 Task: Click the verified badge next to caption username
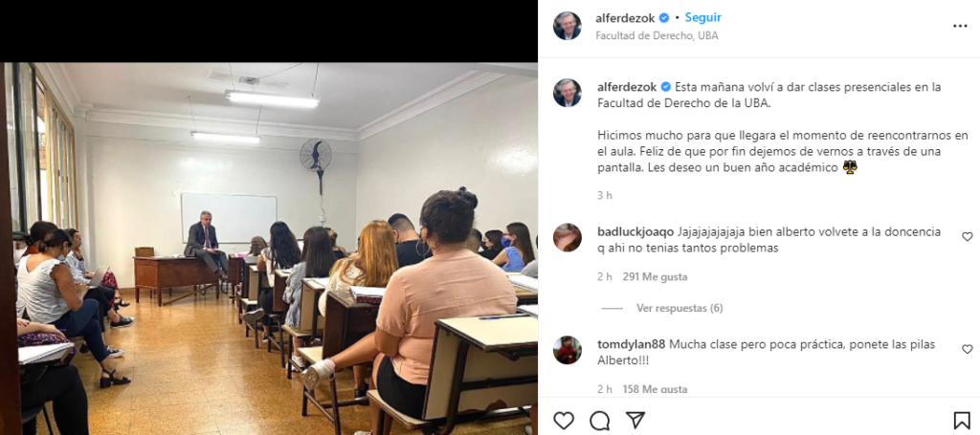pos(666,87)
